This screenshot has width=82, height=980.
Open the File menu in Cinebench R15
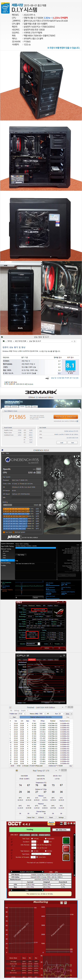point(3,453)
